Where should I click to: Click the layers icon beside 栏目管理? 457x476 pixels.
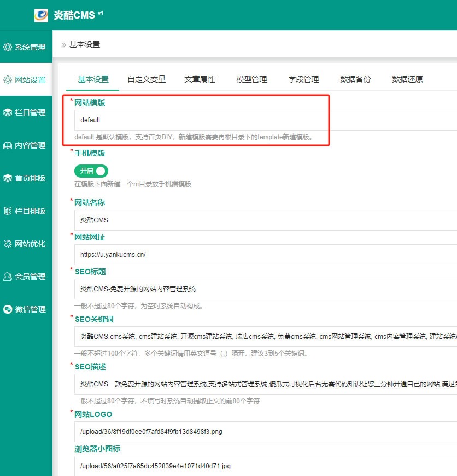[x=8, y=113]
